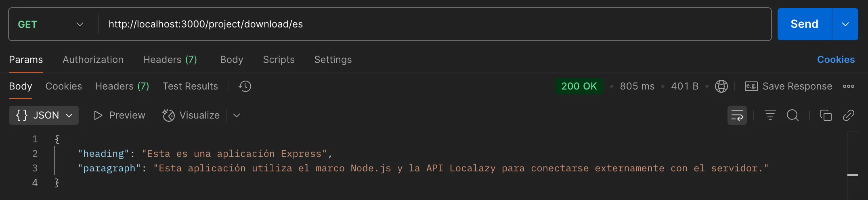Open the request Scripts tab
The image size is (868, 200).
tap(279, 60)
